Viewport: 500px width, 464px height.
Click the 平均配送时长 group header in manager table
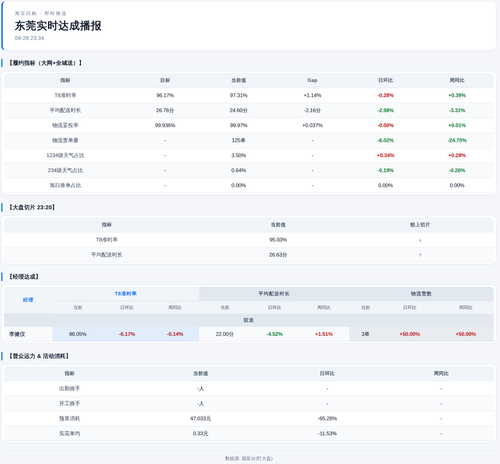[x=274, y=293]
